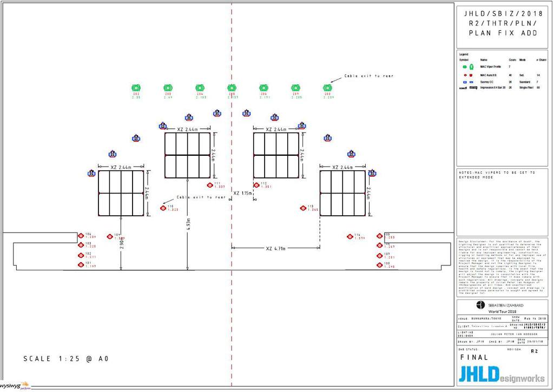
Task: Click the FINAL drawing status text
Action: [x=474, y=357]
